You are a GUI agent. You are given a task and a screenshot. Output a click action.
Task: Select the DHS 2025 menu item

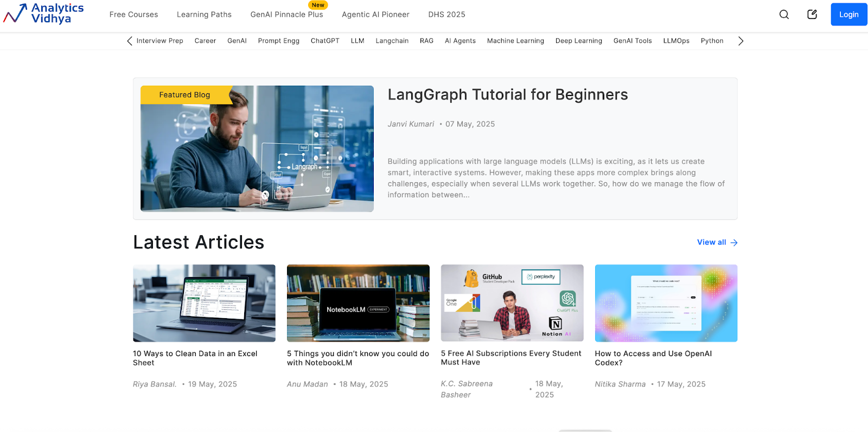446,15
